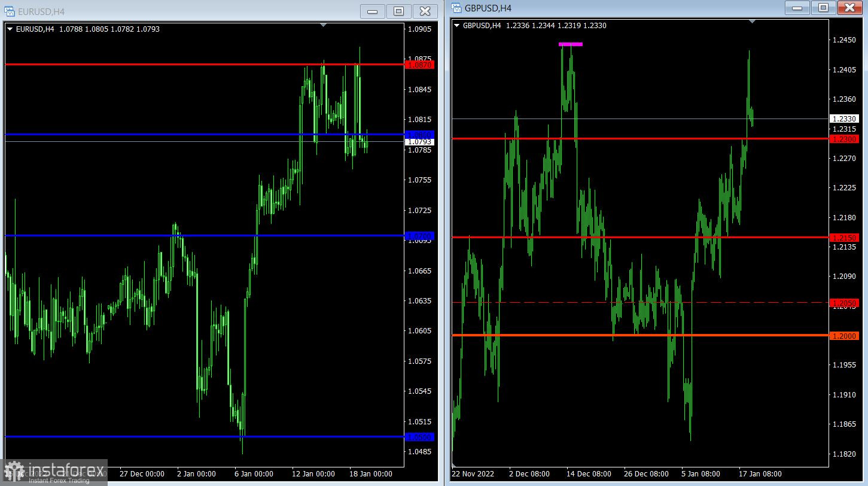The image size is (868, 486).
Task: Click 1.0755 on the EURUSD price scale
Action: 419,180
